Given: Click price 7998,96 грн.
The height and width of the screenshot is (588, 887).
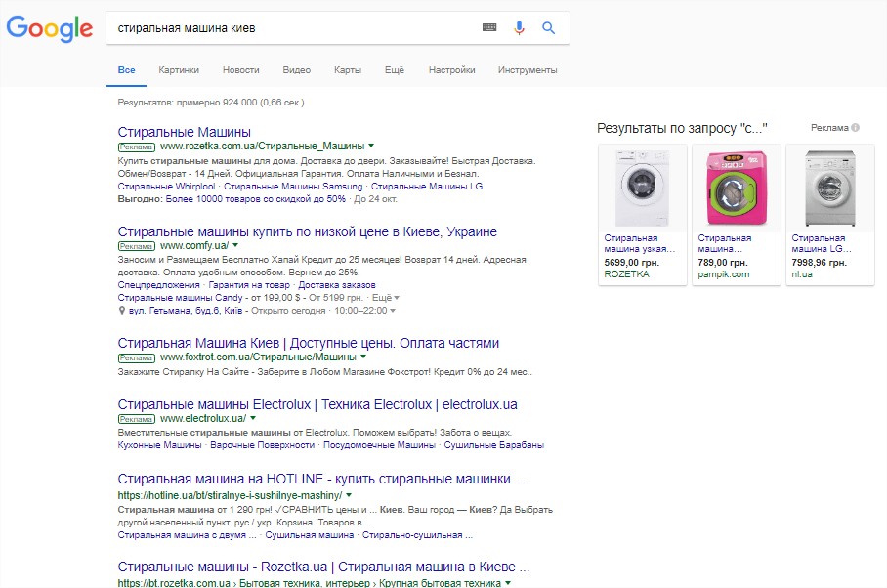Looking at the screenshot, I should point(820,263).
